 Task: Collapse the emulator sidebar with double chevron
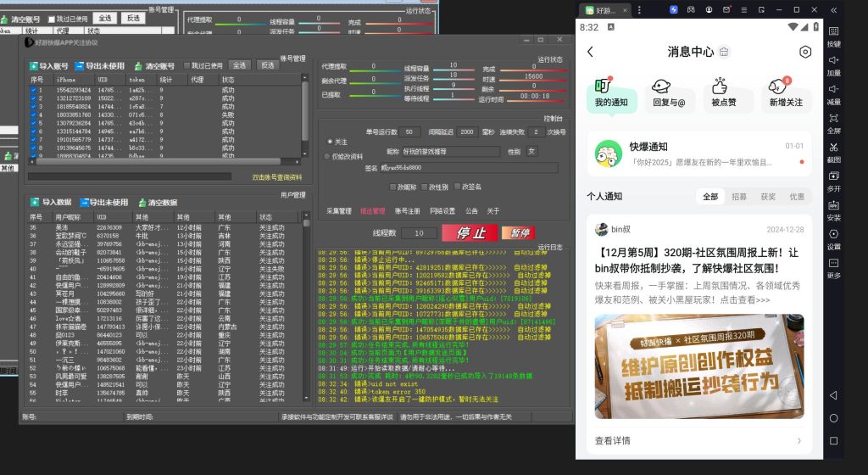pos(834,9)
